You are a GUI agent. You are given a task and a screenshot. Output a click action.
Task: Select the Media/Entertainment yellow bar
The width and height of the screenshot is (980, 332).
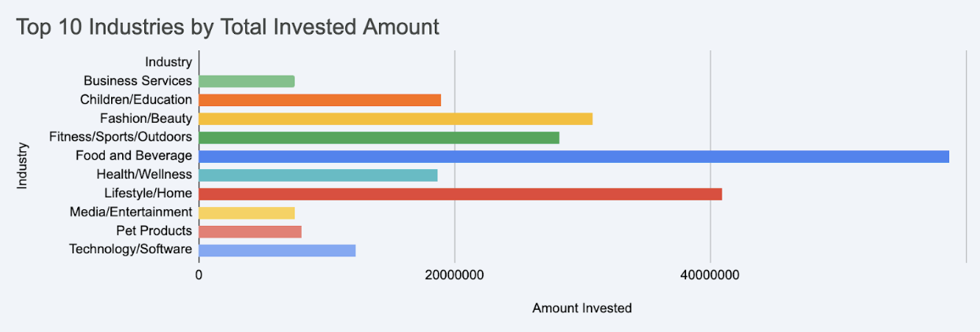tap(247, 212)
